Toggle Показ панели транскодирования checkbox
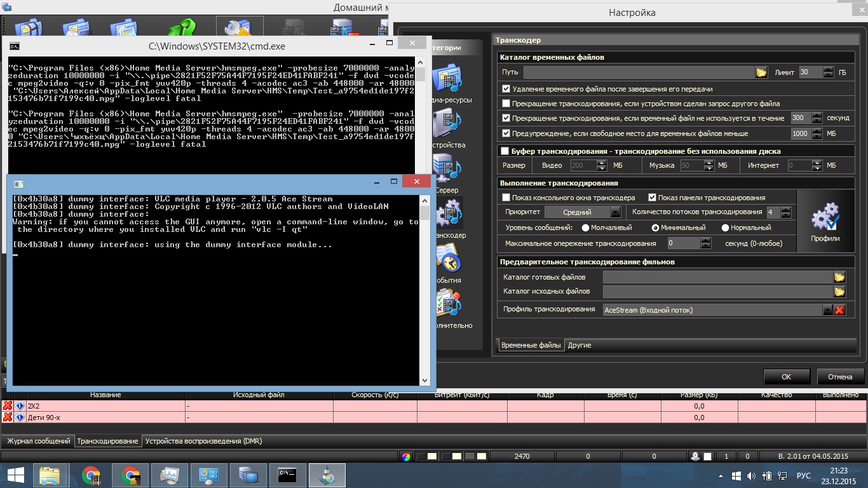Screen dimensions: 868x488 652,198
